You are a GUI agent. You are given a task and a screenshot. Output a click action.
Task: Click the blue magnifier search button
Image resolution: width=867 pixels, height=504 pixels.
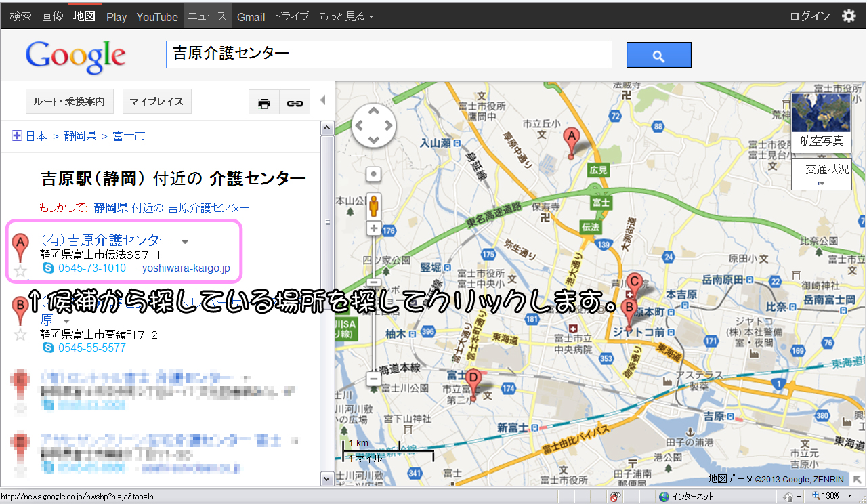(658, 55)
